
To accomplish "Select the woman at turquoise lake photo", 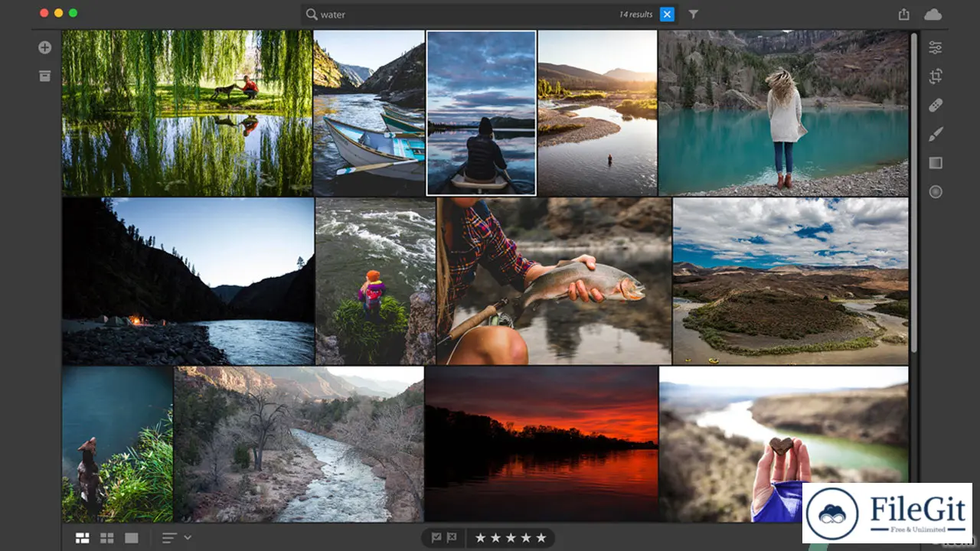I will click(x=783, y=113).
